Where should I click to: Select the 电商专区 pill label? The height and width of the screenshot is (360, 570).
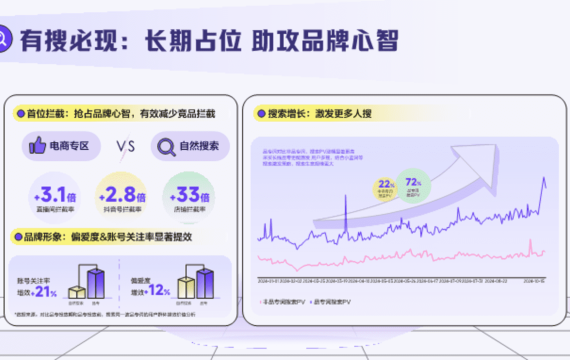pos(61,146)
